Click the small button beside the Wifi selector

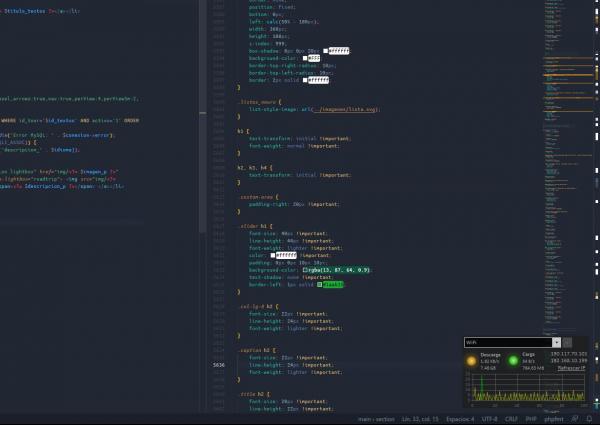pos(567,342)
